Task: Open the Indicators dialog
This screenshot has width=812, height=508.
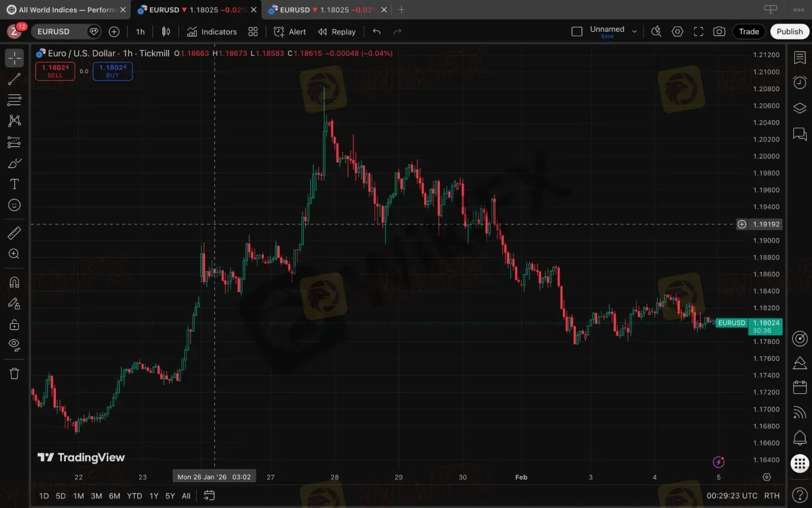Action: point(212,32)
